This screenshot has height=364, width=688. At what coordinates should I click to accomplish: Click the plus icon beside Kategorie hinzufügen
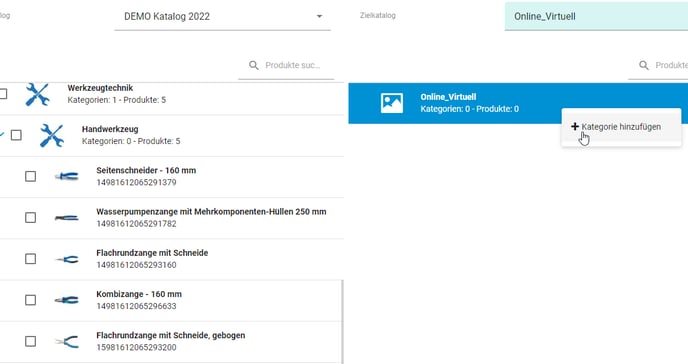tap(575, 126)
